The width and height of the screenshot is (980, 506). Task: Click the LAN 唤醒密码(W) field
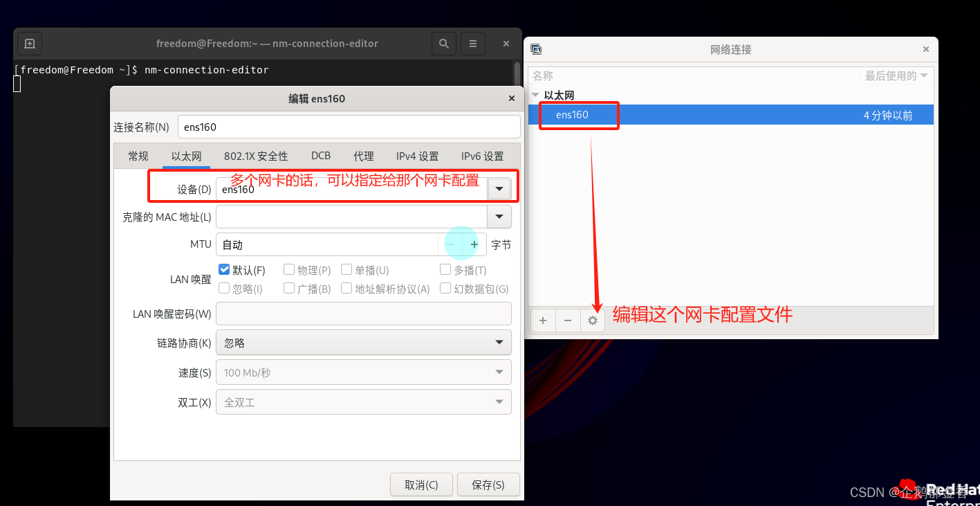[364, 314]
